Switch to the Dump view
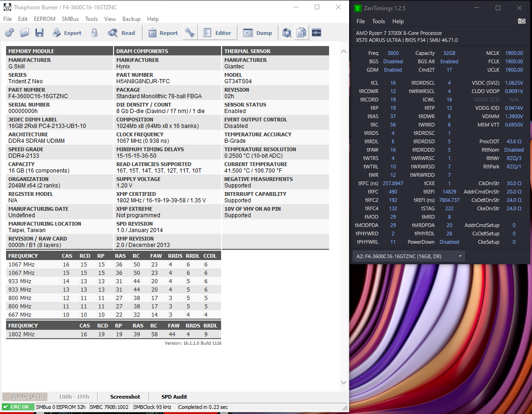This screenshot has height=414, width=532. pyautogui.click(x=257, y=33)
